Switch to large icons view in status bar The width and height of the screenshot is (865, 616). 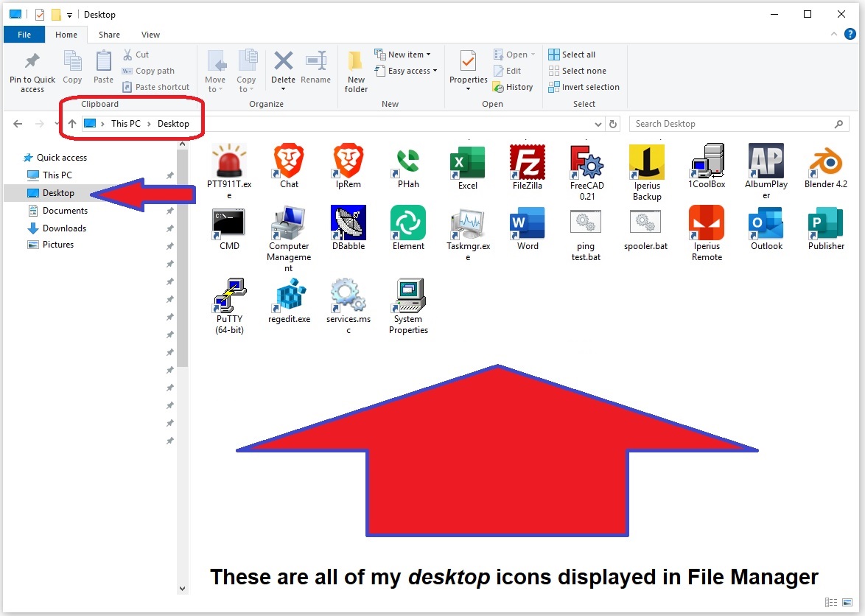point(847,603)
